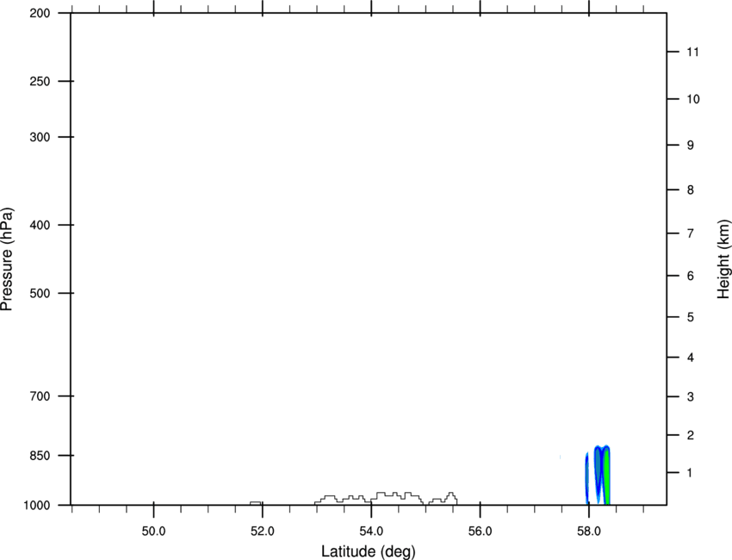Click the 1000 pressure tick label
Viewport: 732px width, 560px height.
(36, 506)
